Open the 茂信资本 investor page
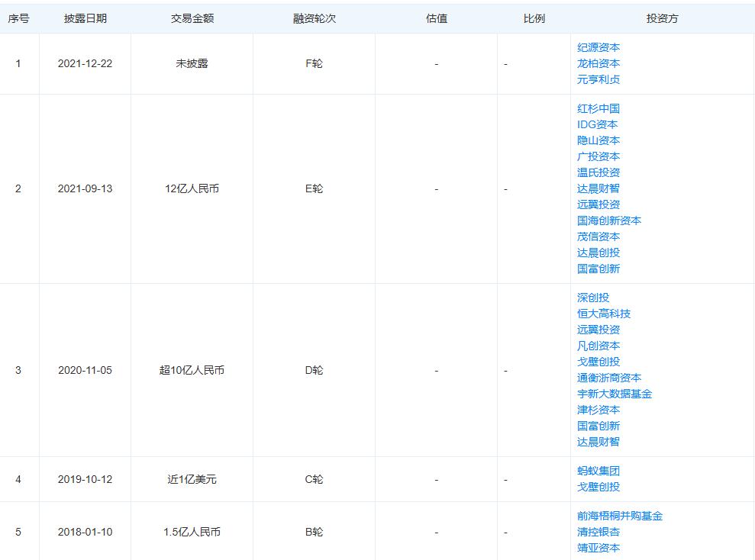The height and width of the screenshot is (560, 755). [x=599, y=237]
